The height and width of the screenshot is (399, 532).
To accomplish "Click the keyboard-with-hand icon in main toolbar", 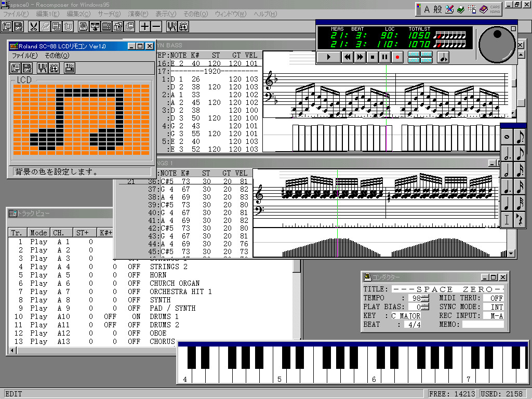I will (x=95, y=26).
